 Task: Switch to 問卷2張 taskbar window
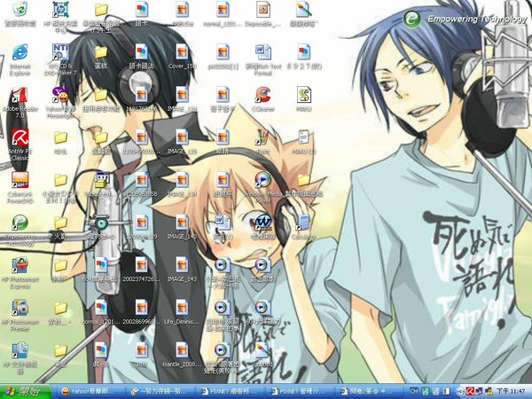369,392
